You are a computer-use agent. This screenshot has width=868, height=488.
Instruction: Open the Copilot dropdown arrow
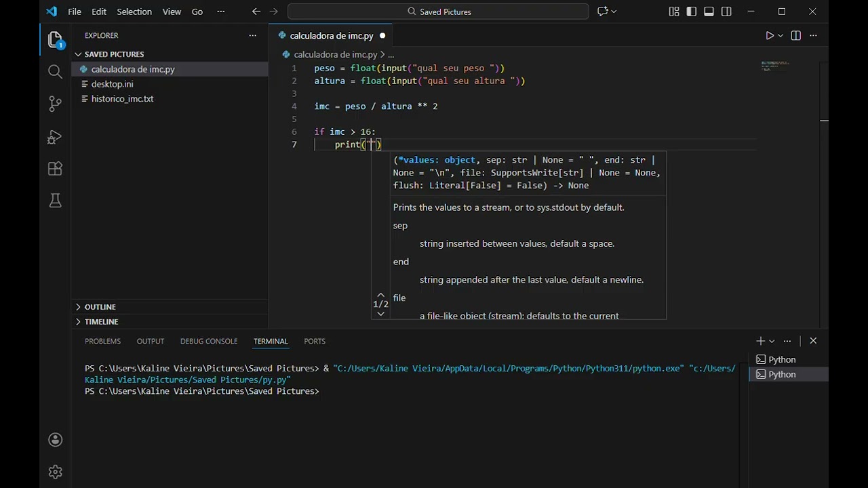coord(614,12)
